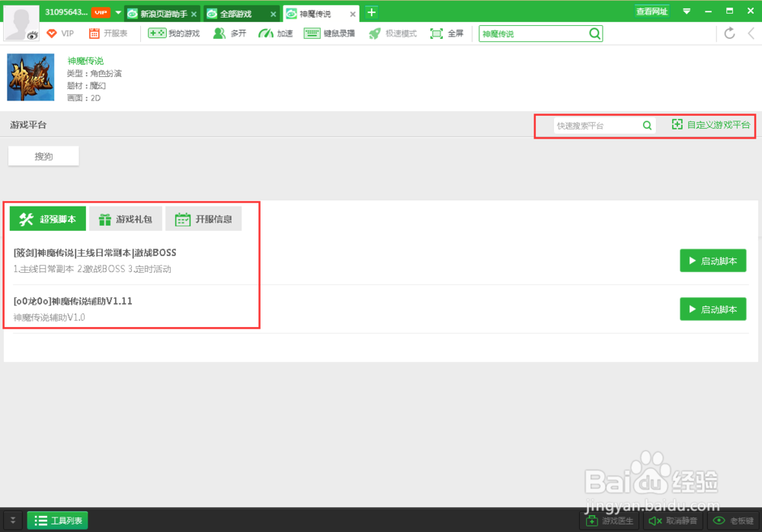Start the [o0龙0o] script with 启动脚本

pyautogui.click(x=713, y=309)
